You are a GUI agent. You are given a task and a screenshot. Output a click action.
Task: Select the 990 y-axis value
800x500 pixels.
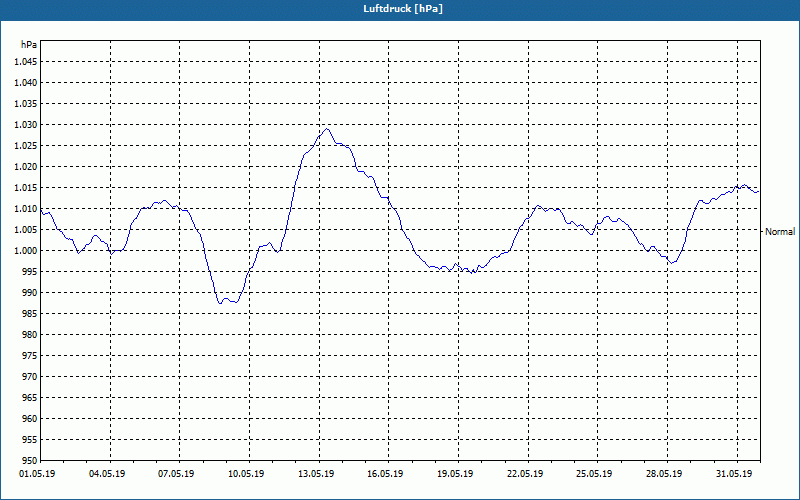pos(30,293)
